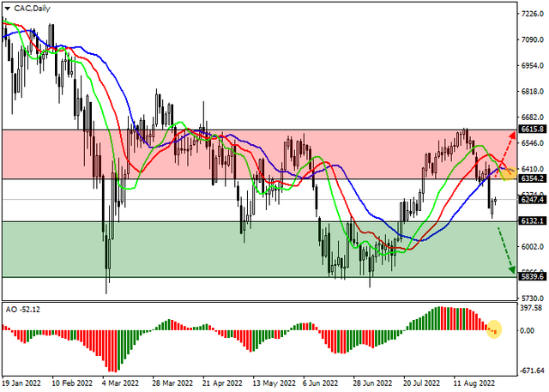Select the 6 Jun 2022 date label
The image size is (549, 392).
coord(320,383)
